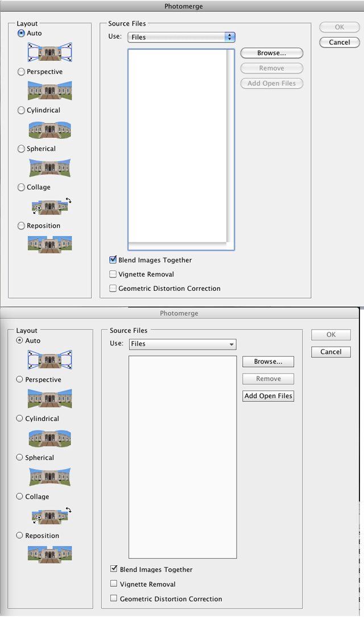Image resolution: width=364 pixels, height=617 pixels.
Task: Uncheck Blend Images Together in upper dialog
Action: [113, 260]
